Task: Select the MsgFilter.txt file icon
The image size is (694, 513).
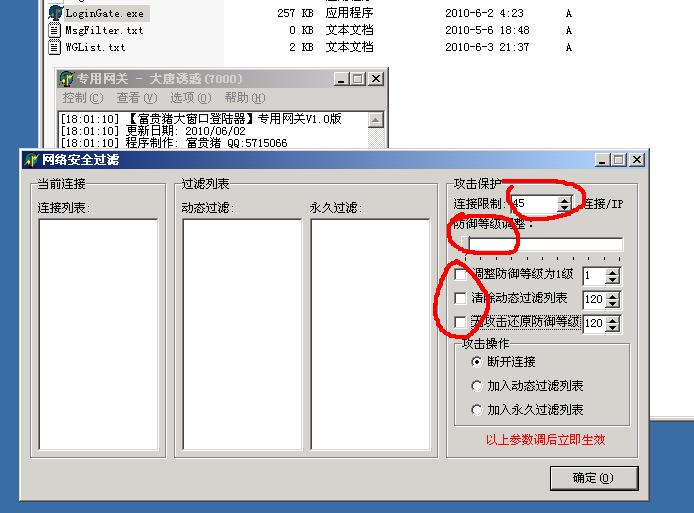Action: click(x=55, y=31)
